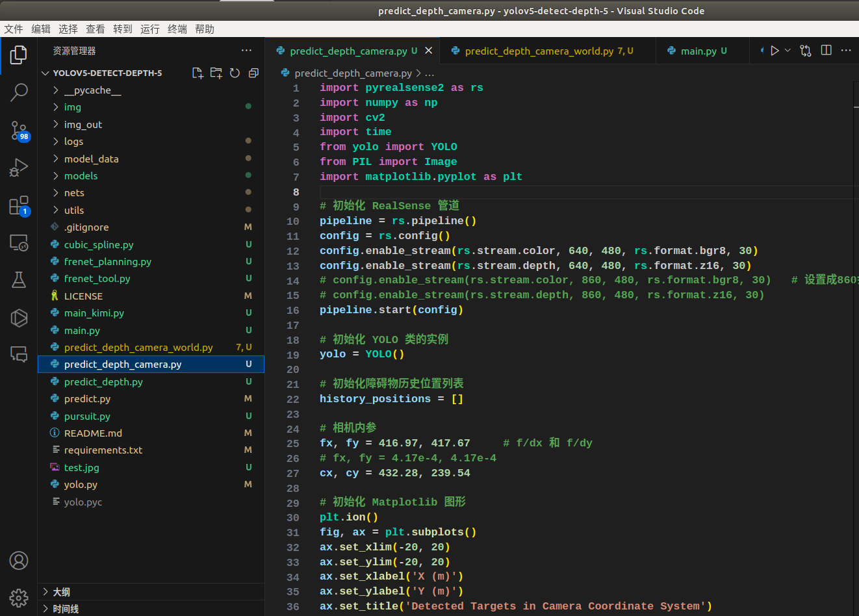The image size is (859, 616).
Task: Open test.jpg image file
Action: (151, 468)
